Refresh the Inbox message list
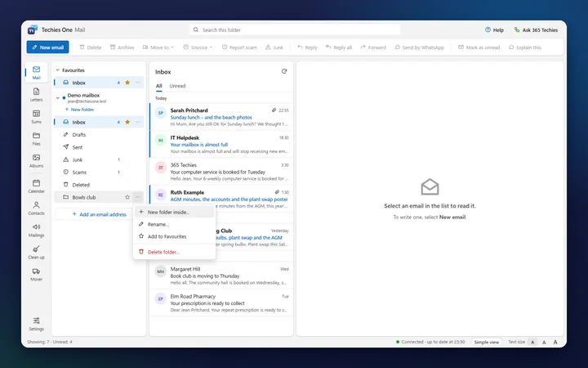The image size is (588, 368). pyautogui.click(x=284, y=71)
